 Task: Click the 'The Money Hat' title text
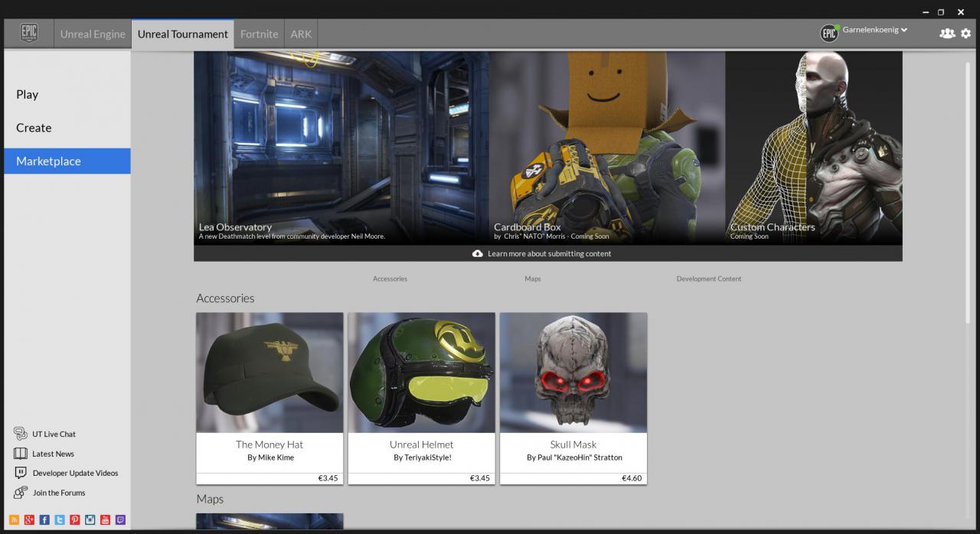(269, 444)
